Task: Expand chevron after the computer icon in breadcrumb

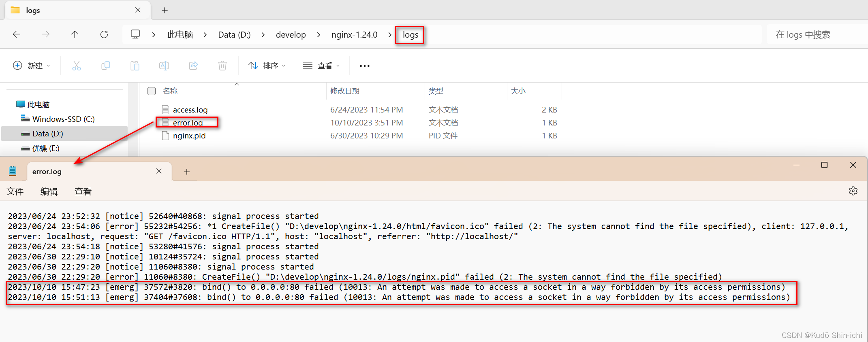Action: click(154, 35)
